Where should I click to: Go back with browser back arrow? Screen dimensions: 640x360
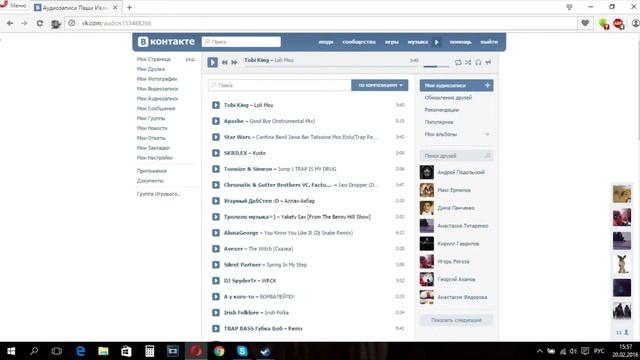coord(10,23)
